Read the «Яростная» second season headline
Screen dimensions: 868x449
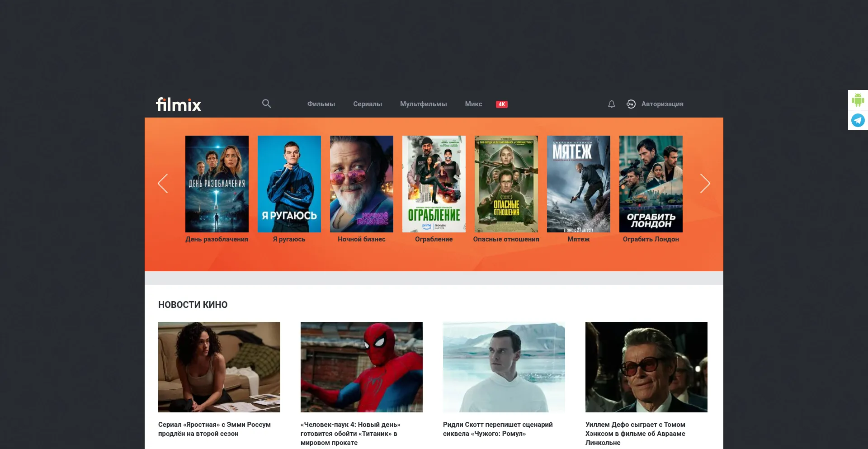point(215,429)
